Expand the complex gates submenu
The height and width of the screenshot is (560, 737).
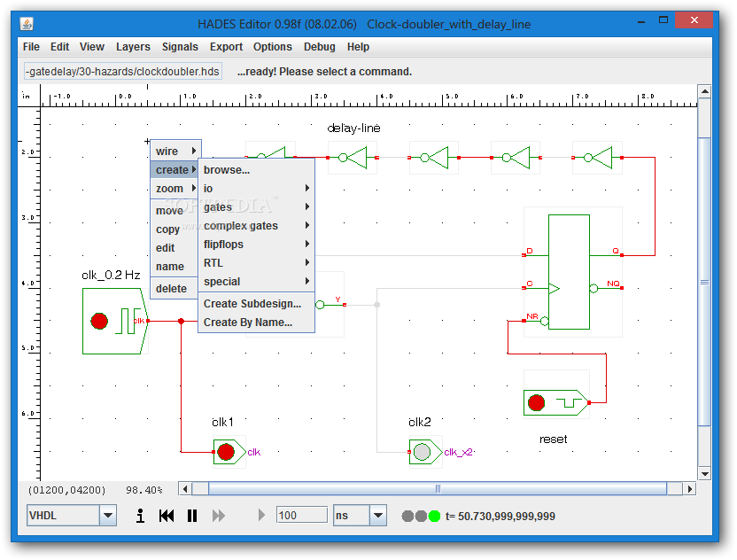[x=256, y=226]
